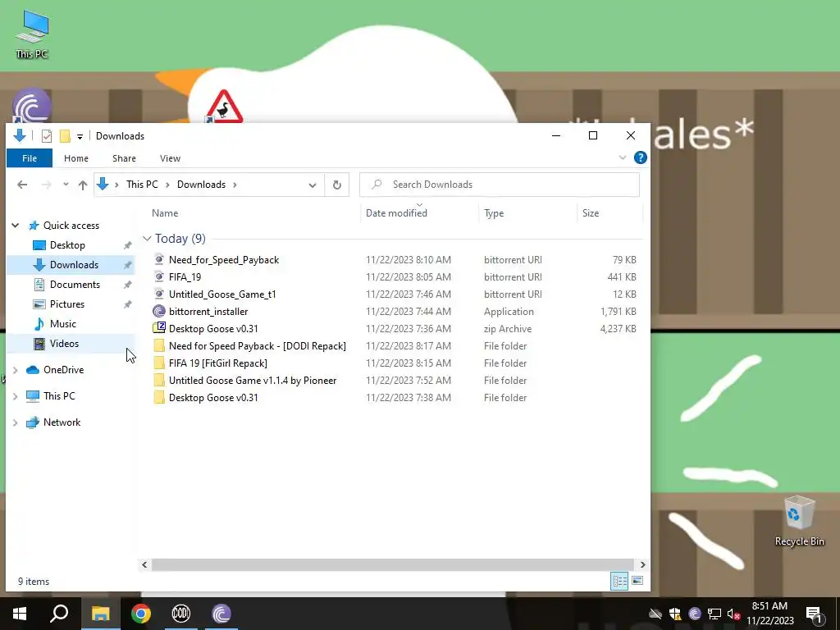This screenshot has width=840, height=630.
Task: Go up one level with Up arrow
Action: pos(83,185)
